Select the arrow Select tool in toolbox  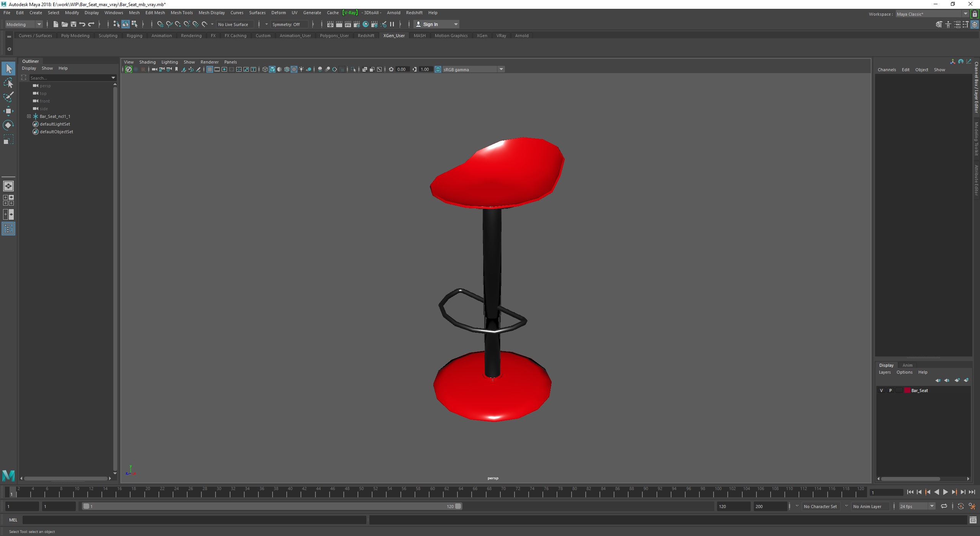click(x=8, y=69)
